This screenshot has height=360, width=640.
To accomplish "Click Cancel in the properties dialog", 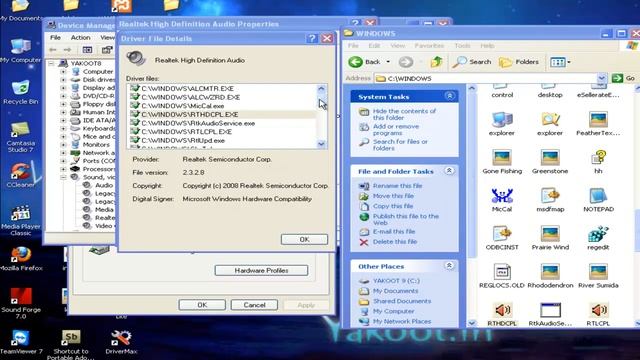I will (x=254, y=305).
